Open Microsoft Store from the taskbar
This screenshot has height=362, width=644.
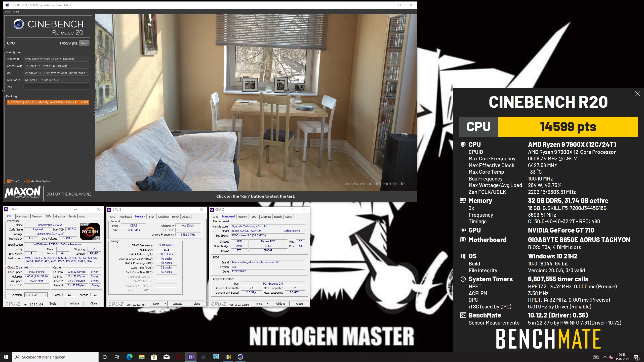coord(154,357)
